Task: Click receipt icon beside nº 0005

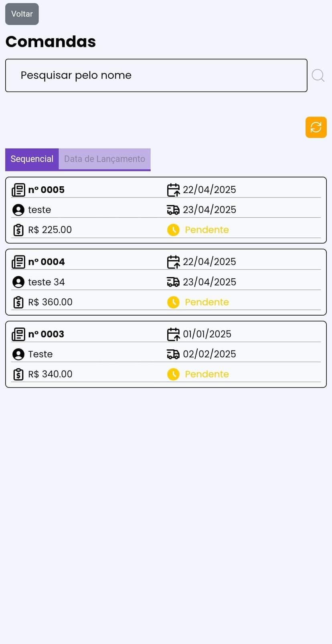Action: click(x=18, y=190)
